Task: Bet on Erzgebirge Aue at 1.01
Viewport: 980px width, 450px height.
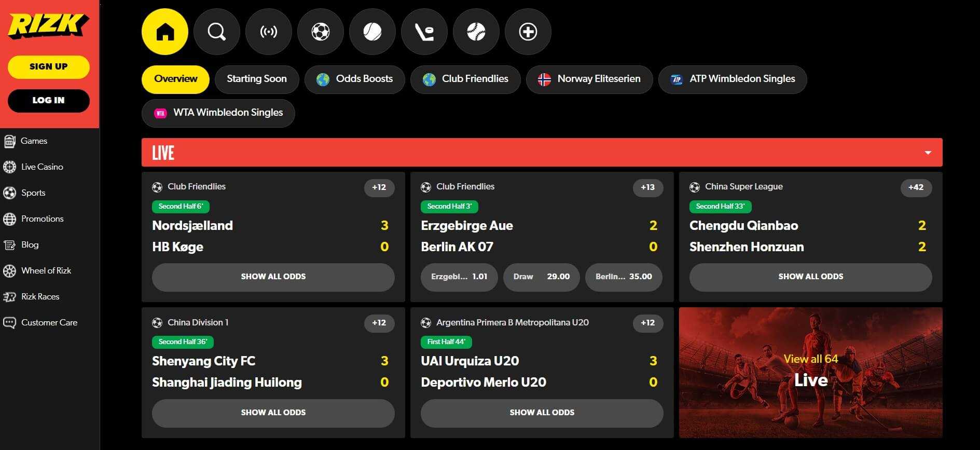Action: [459, 277]
